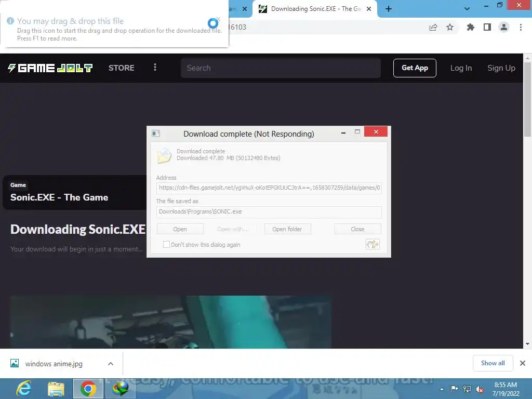Click Show all downloads button
Viewport: 532px width, 399px height.
pyautogui.click(x=493, y=363)
